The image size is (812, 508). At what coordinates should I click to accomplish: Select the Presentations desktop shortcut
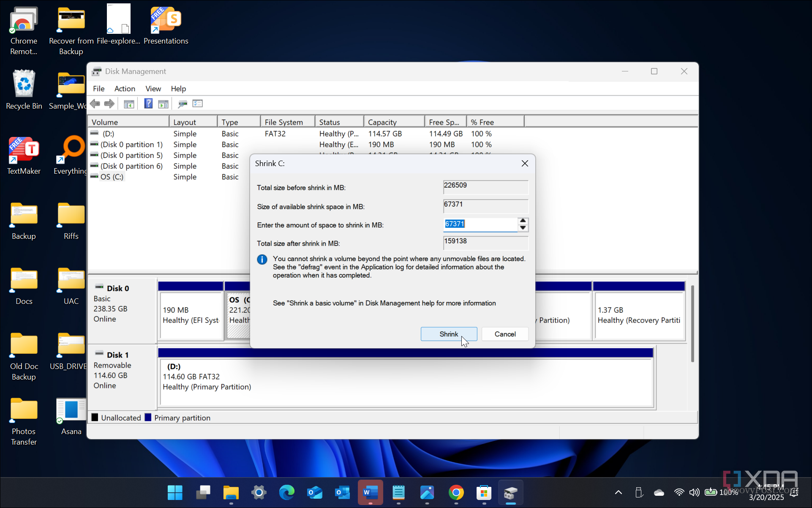click(x=166, y=25)
